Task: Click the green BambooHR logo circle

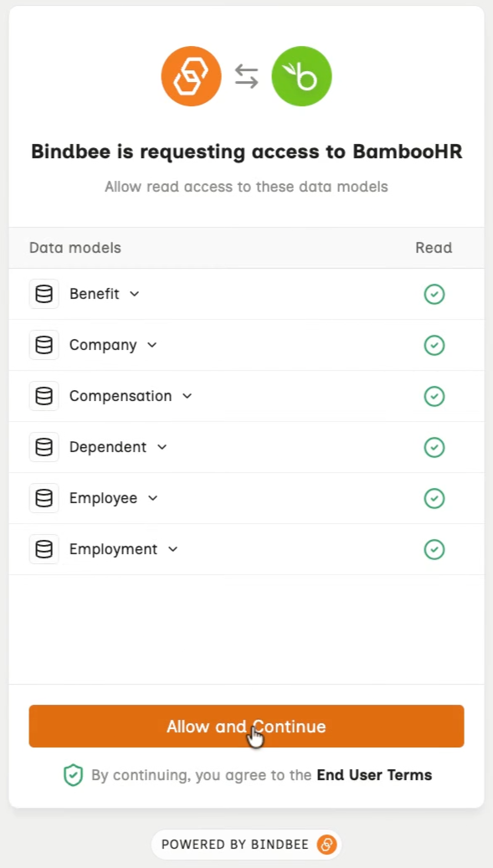Action: (x=301, y=76)
